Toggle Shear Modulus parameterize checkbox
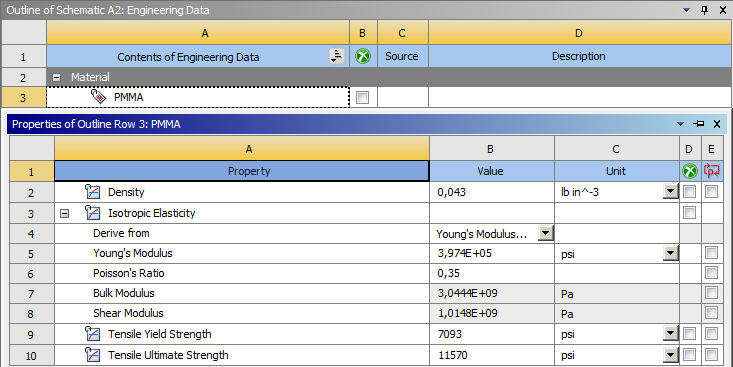This screenshot has height=367, width=733. coord(711,313)
